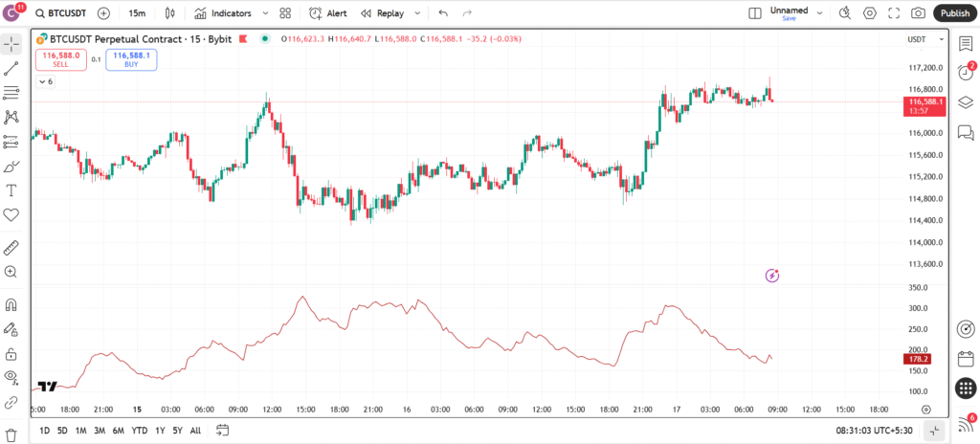
Task: Open the USDT currency dropdown
Action: pyautogui.click(x=917, y=39)
